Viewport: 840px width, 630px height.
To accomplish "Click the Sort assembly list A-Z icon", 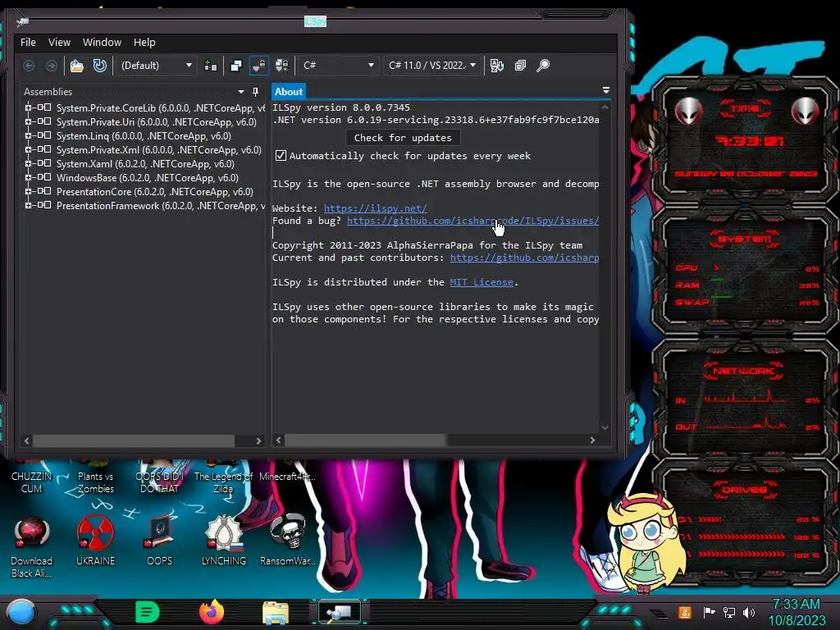I will tap(497, 66).
